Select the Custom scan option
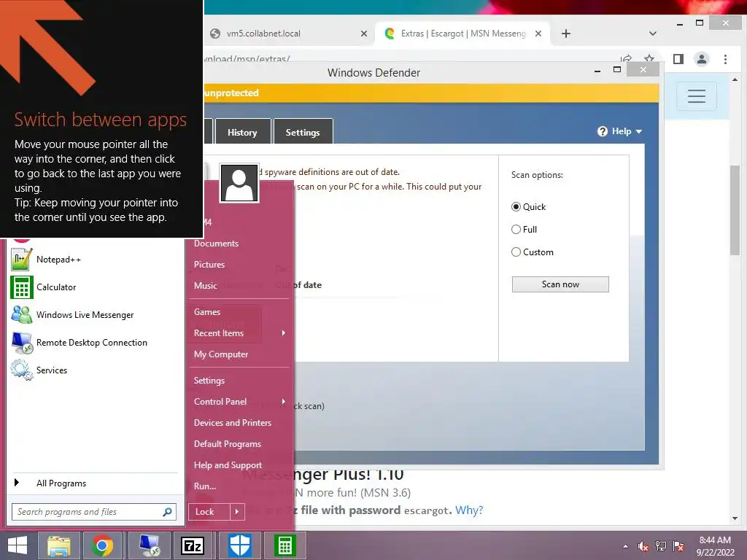Viewport: 747px width, 560px height. pos(516,252)
